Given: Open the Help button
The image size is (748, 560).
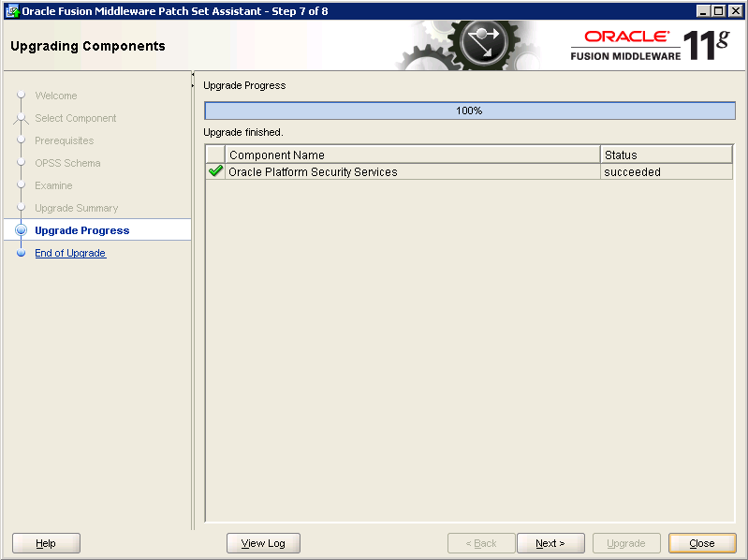Looking at the screenshot, I should pos(46,543).
